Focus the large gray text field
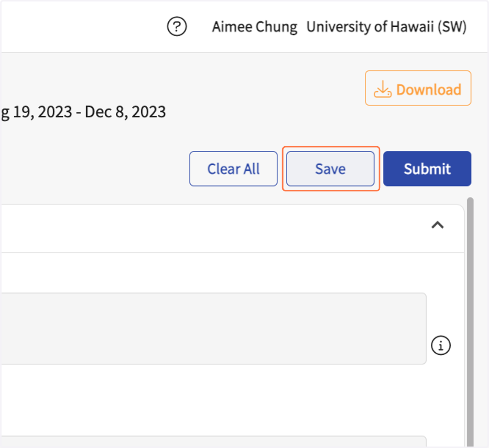This screenshot has height=448, width=489. [x=214, y=328]
